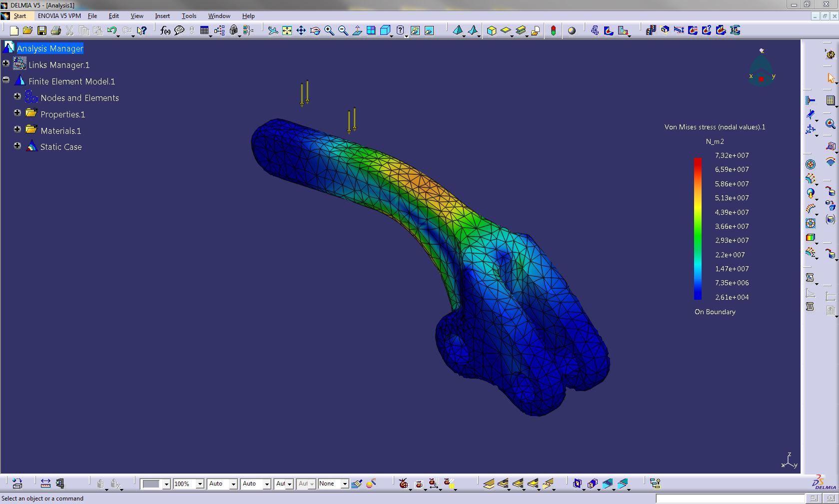This screenshot has height=504, width=839.
Task: Open the Help menu
Action: [248, 16]
